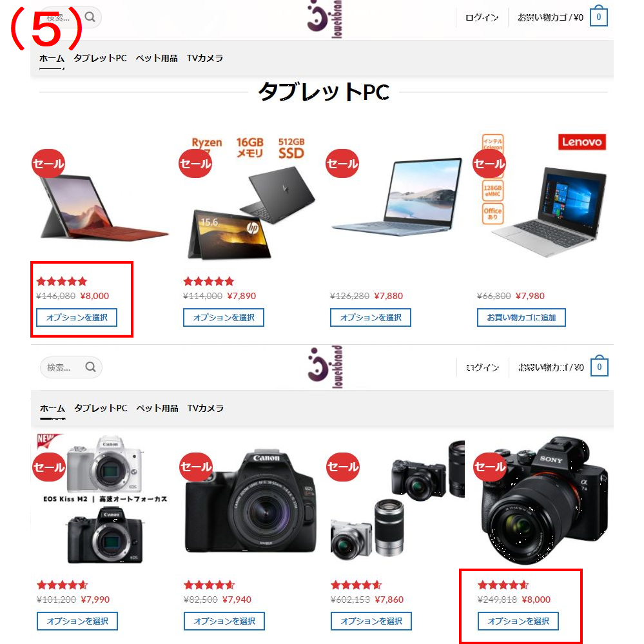This screenshot has height=644, width=644.
Task: Click the sale badge on Lenovo laptop
Action: [x=489, y=164]
